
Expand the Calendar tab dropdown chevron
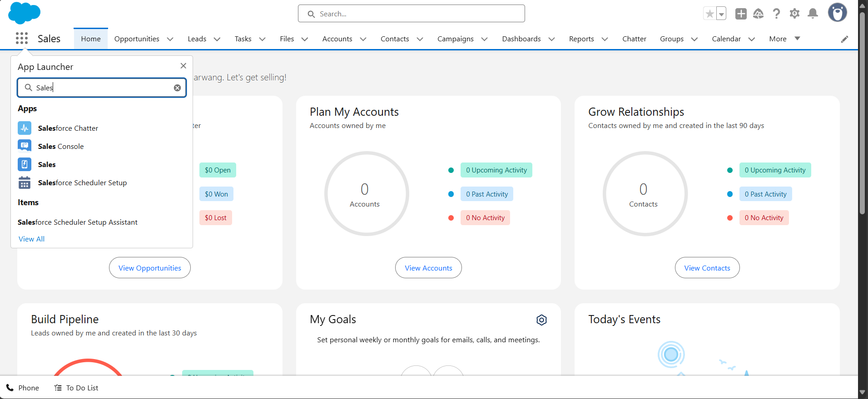point(751,39)
